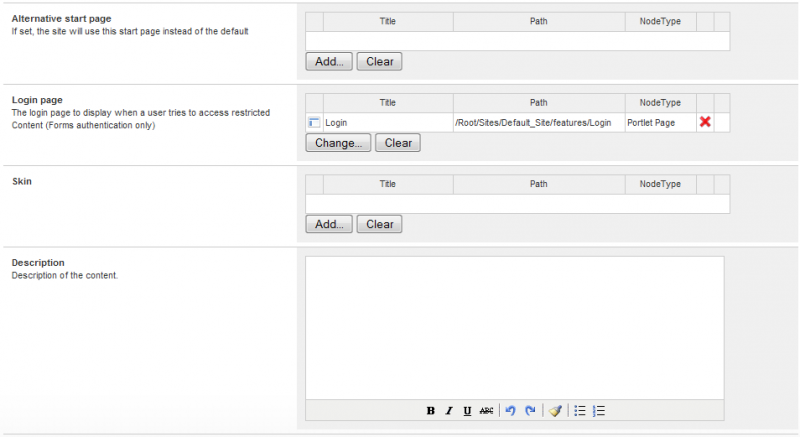Click Title column header in Login page table
This screenshot has width=800, height=437.
tap(388, 102)
